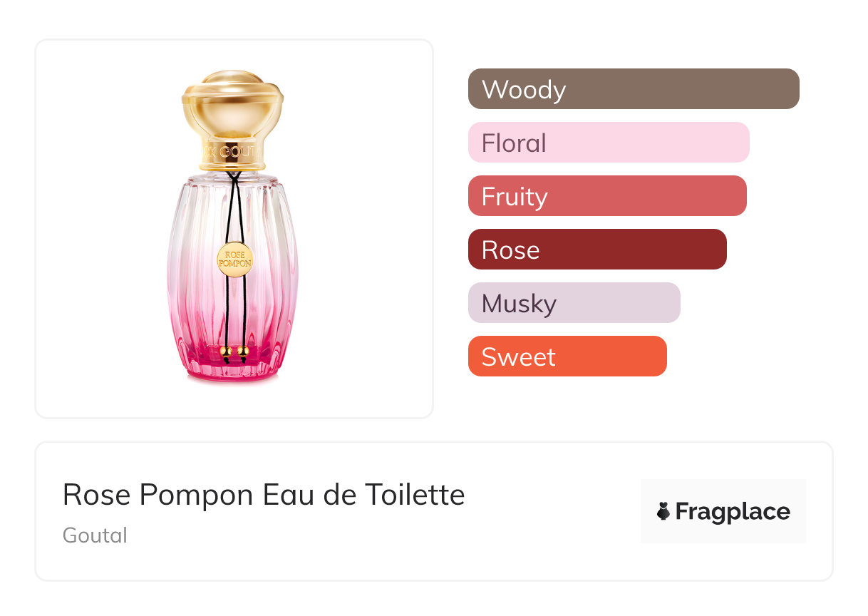
Task: Open the Rose Pompon Eau de Toilette title
Action: 264,495
